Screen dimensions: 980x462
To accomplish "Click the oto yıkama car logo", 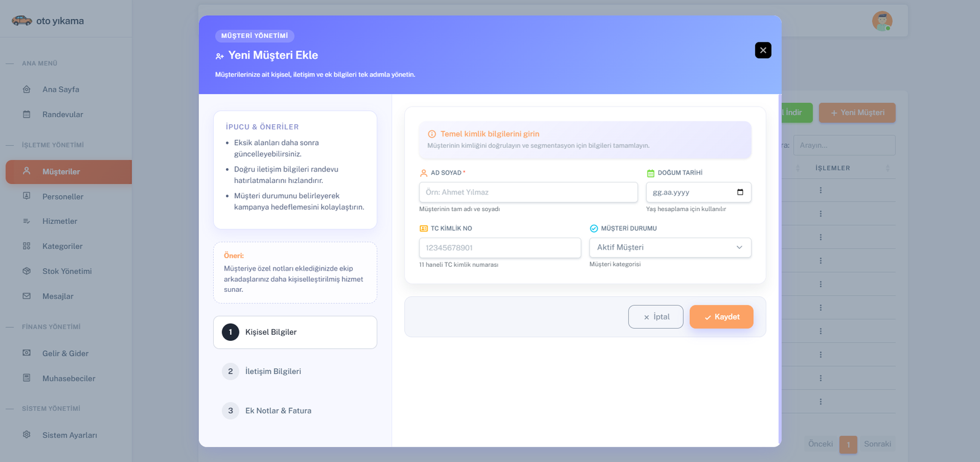I will coord(22,21).
